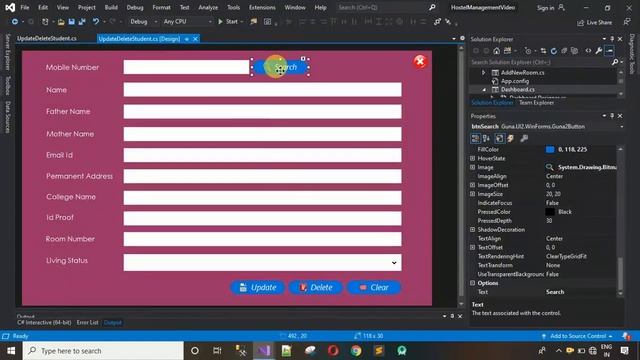Click the Start debugging button
Viewport: 640px width, 360px height.
[x=228, y=22]
